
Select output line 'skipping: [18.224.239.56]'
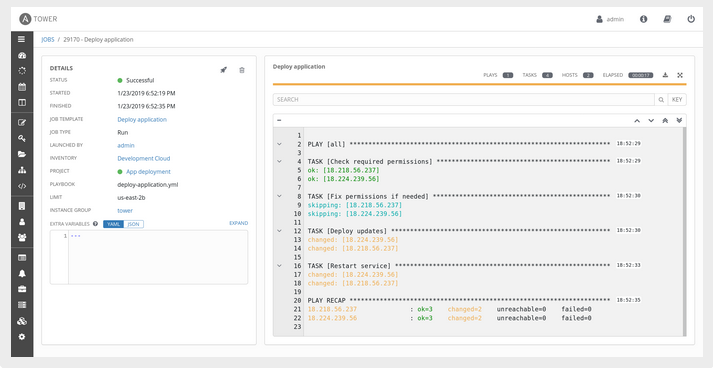click(x=355, y=214)
